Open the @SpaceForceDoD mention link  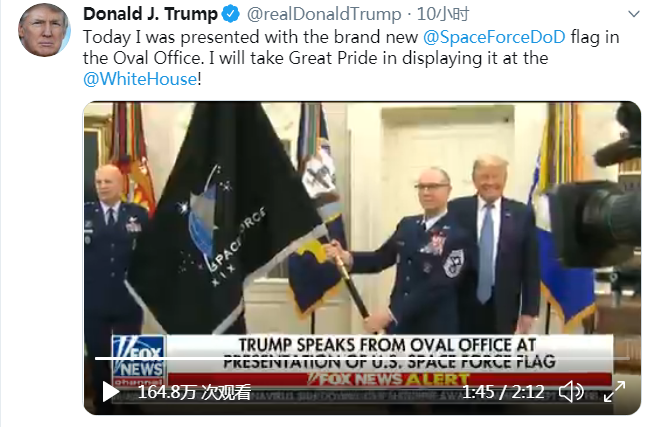494,37
